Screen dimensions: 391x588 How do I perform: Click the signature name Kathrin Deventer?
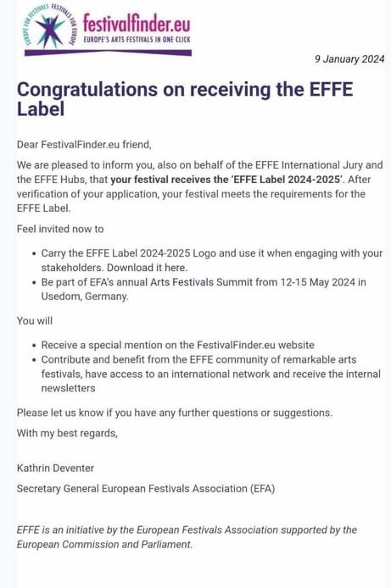point(55,468)
